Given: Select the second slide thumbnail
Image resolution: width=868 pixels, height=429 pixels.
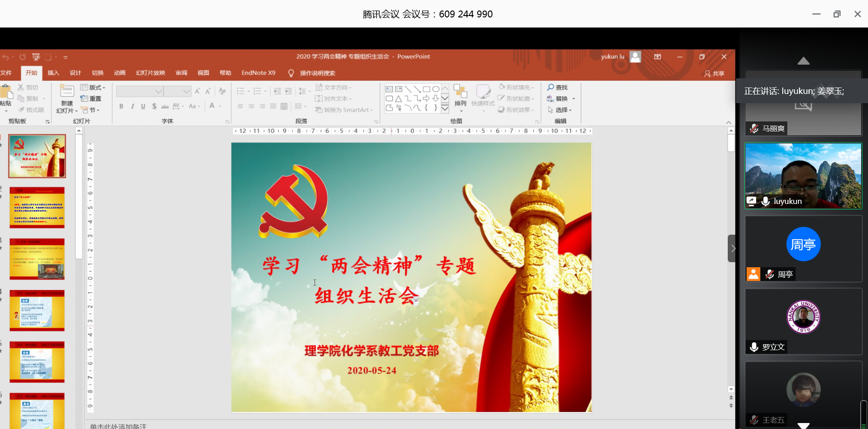Looking at the screenshot, I should (x=37, y=207).
